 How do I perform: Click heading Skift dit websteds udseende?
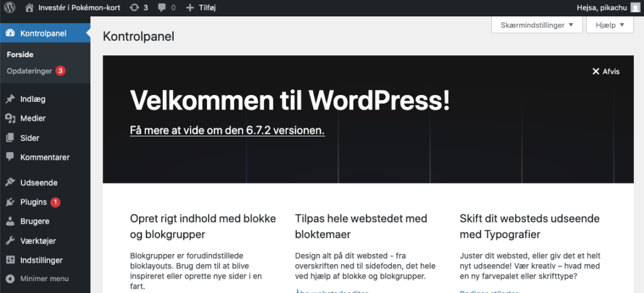click(x=530, y=226)
